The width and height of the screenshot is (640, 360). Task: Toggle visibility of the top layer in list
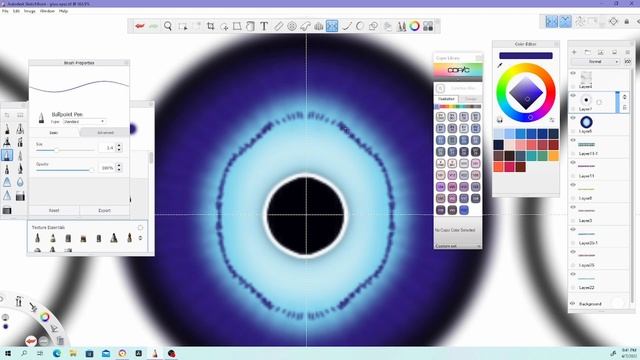pyautogui.click(x=573, y=73)
